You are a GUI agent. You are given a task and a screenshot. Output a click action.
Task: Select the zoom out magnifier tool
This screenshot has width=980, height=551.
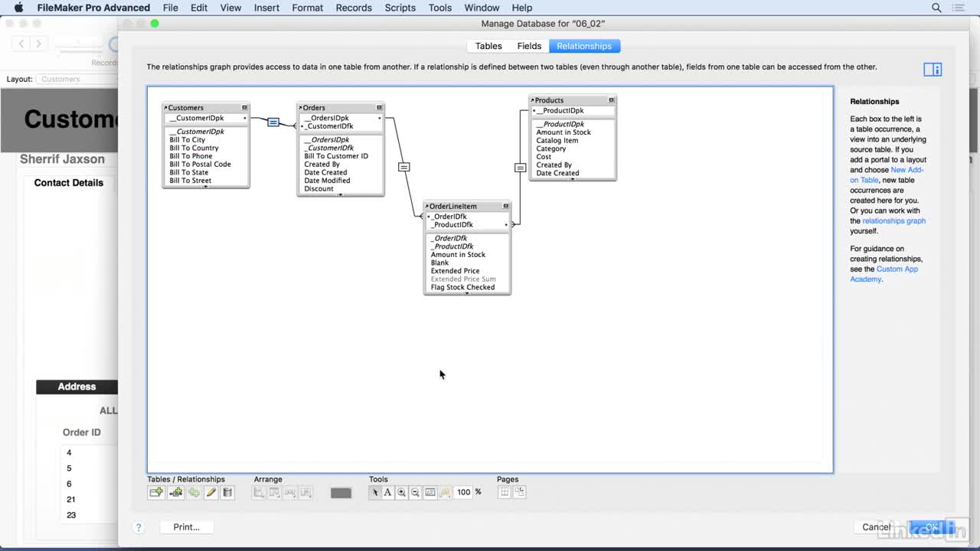click(416, 493)
